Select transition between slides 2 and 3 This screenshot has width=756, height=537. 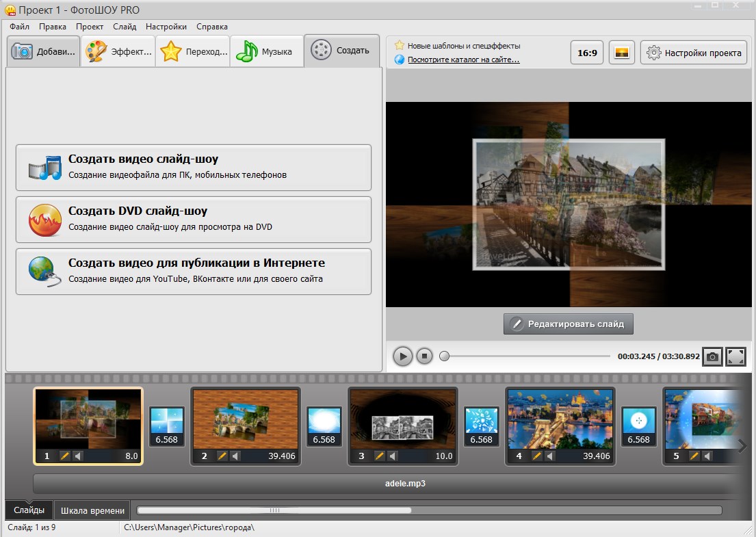[324, 426]
